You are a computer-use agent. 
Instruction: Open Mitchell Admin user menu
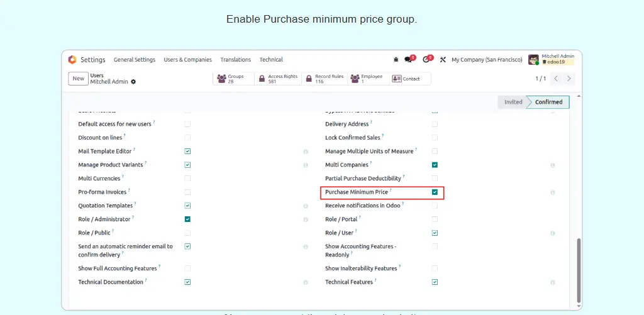click(x=551, y=60)
